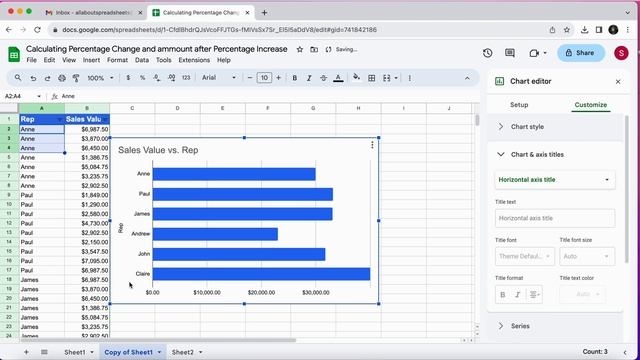
Task: Open the Data menu
Action: tap(142, 60)
